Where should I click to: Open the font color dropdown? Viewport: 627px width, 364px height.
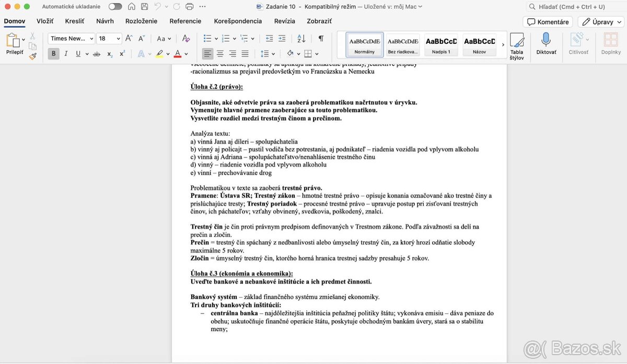click(187, 53)
